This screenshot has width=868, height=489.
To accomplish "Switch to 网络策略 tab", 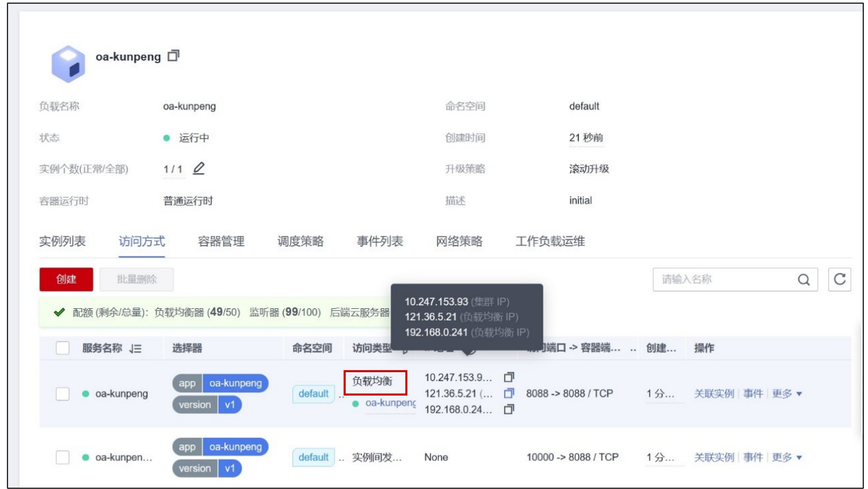I will point(459,241).
